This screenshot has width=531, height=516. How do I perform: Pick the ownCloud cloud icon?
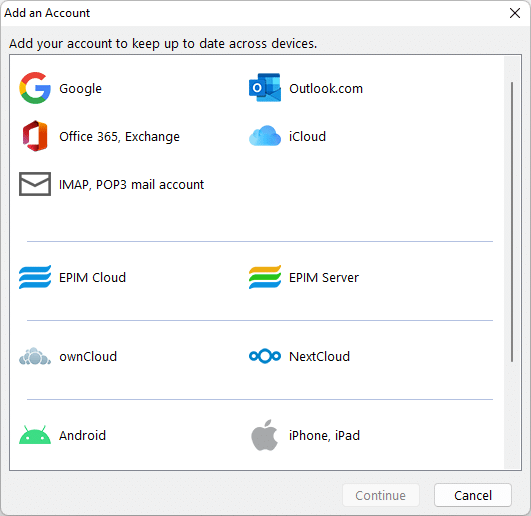(x=35, y=356)
